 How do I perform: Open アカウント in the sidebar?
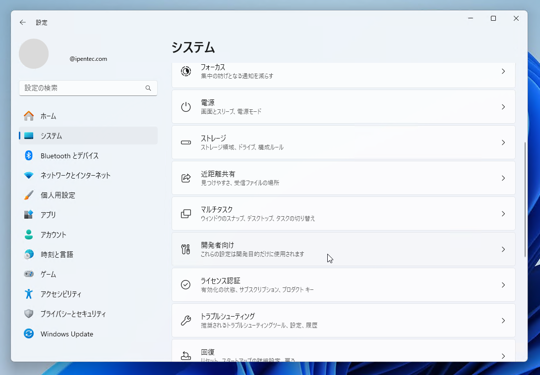pos(88,235)
